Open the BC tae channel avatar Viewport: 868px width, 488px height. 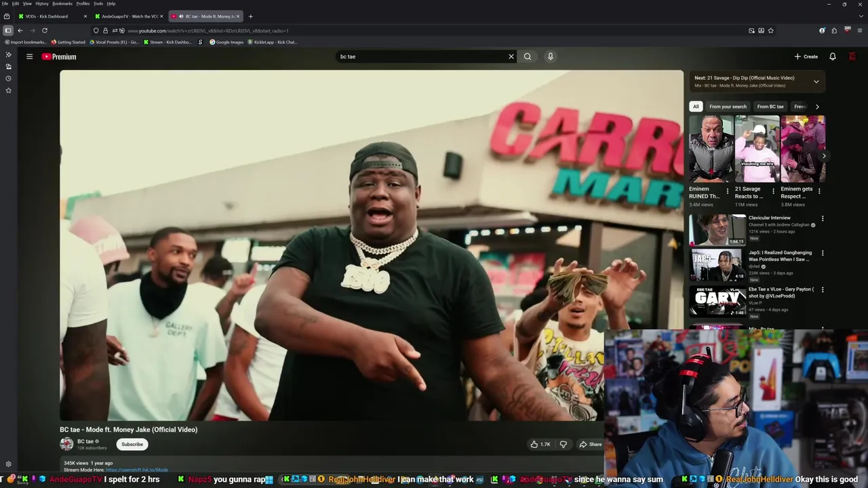point(66,444)
